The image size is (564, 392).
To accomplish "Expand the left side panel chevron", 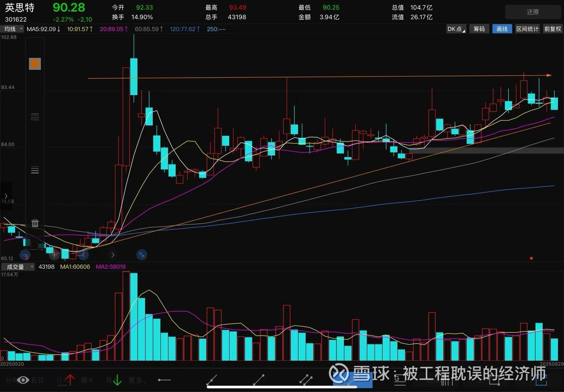I will [x=6, y=196].
